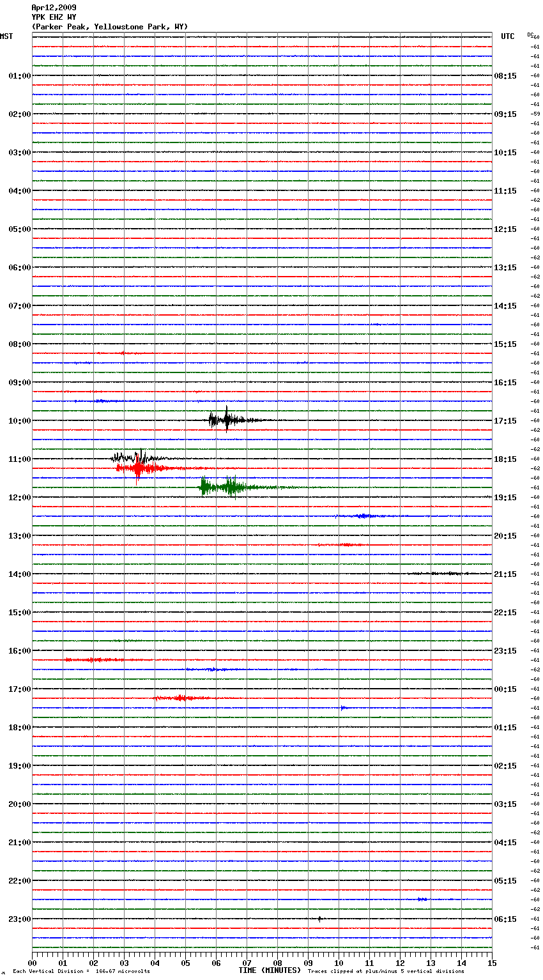Select the 03:15 UTC time label
Image resolution: width=543 pixels, height=980 pixels.
(x=505, y=804)
